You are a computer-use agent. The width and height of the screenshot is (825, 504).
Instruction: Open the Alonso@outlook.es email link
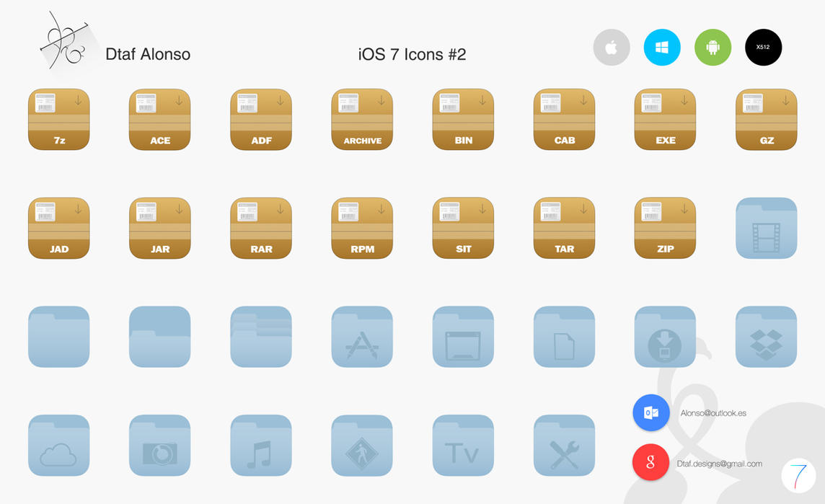coord(714,413)
